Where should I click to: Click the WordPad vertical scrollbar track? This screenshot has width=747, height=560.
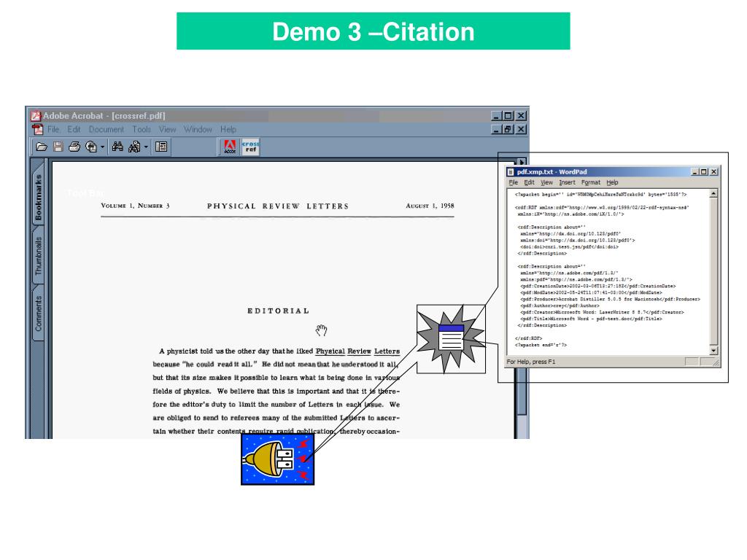coord(713,271)
